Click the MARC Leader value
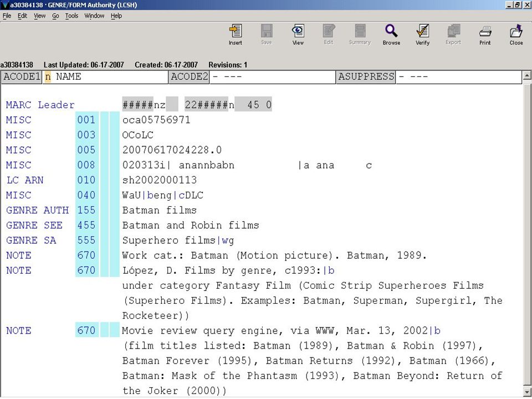This screenshot has width=532, height=399. pos(197,105)
